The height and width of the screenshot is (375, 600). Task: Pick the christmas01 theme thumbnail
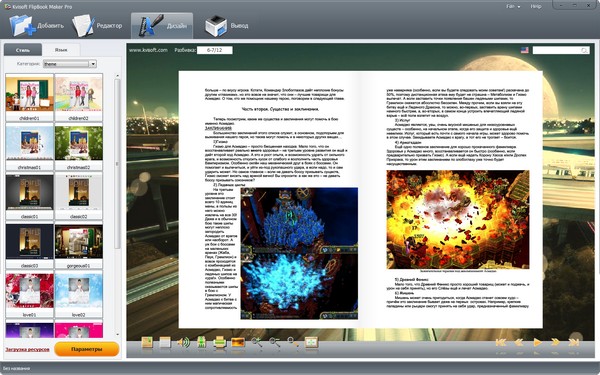(29, 147)
